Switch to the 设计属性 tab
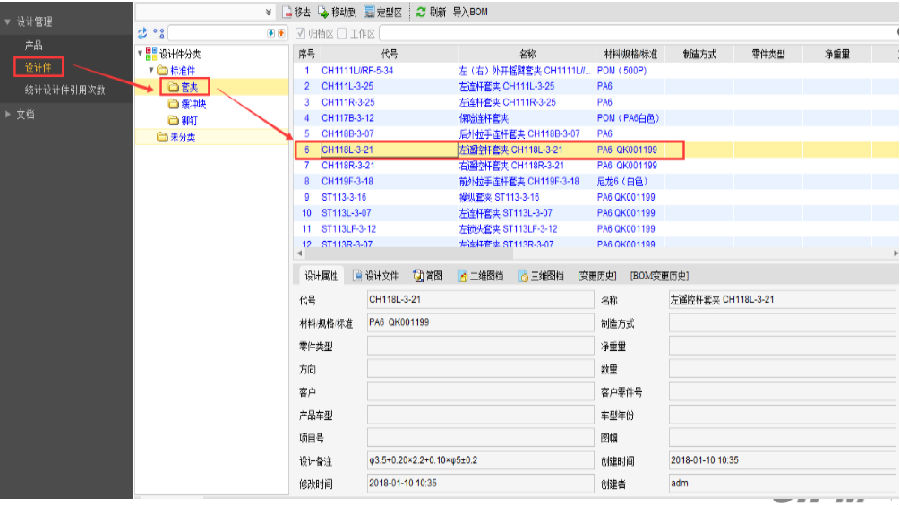The image size is (900, 505). 321,276
